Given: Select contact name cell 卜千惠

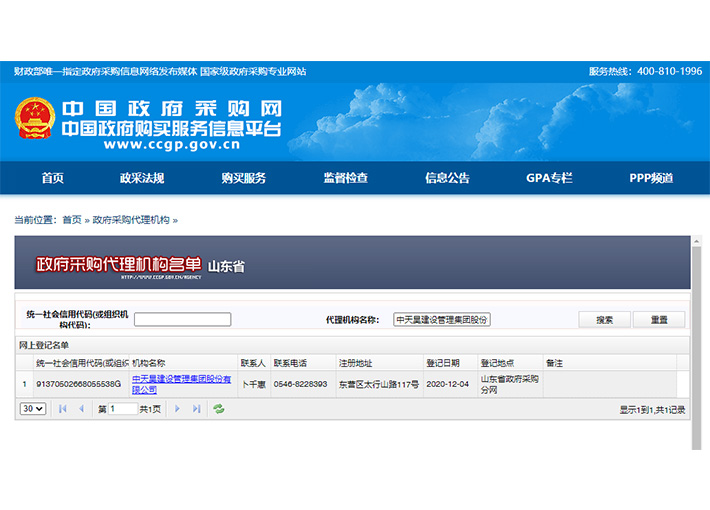Looking at the screenshot, I should [x=254, y=384].
